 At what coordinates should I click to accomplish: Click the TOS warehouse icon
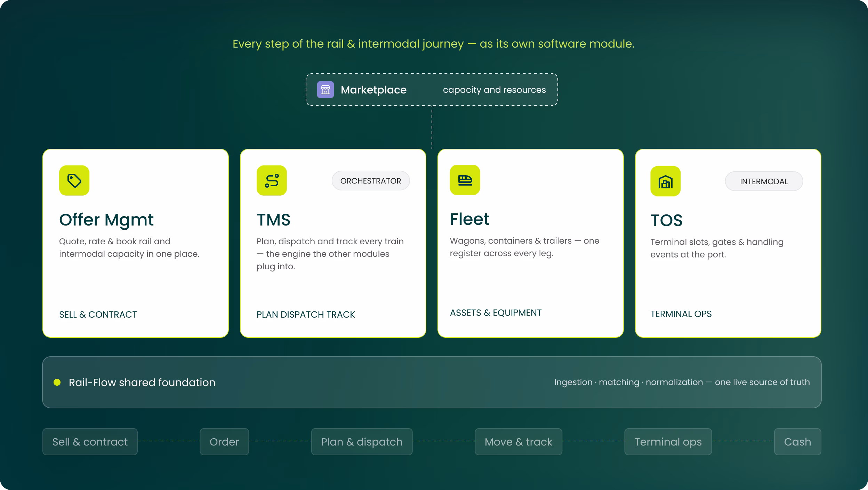click(666, 181)
